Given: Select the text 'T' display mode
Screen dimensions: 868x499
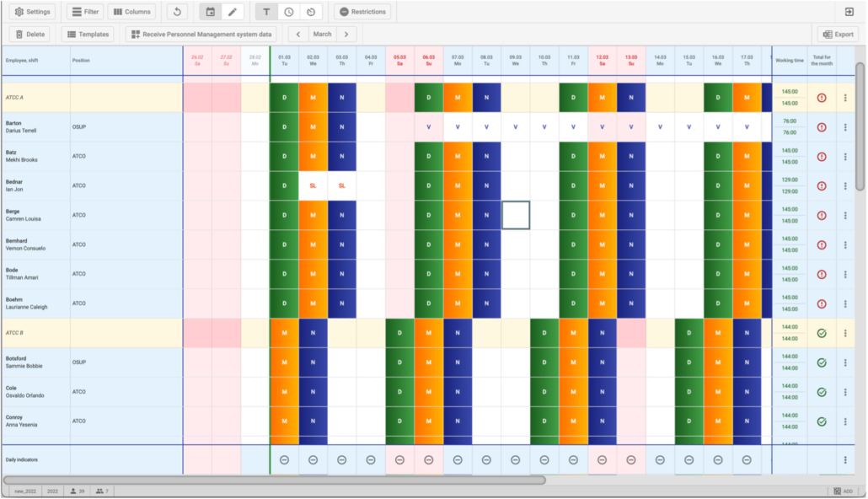Looking at the screenshot, I should (x=266, y=12).
